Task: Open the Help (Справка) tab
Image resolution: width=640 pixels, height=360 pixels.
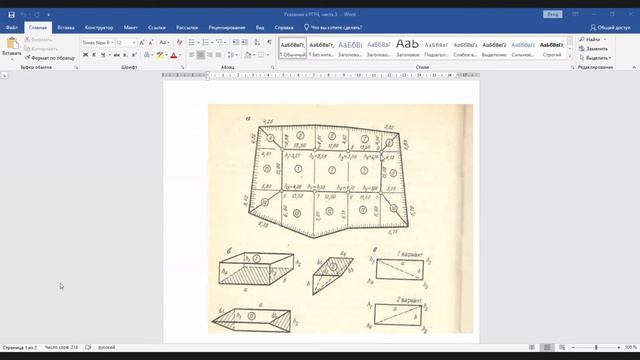Action: point(284,27)
